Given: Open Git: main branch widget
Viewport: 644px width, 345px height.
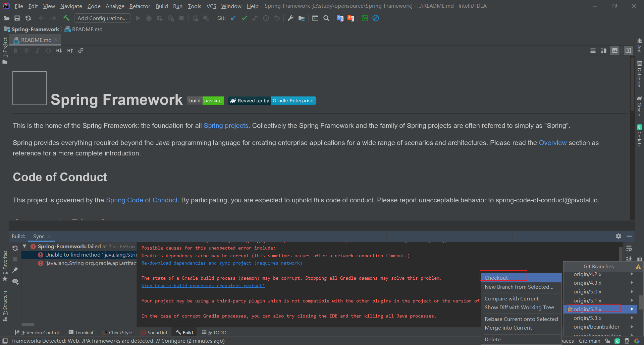Looking at the screenshot, I should [590, 341].
